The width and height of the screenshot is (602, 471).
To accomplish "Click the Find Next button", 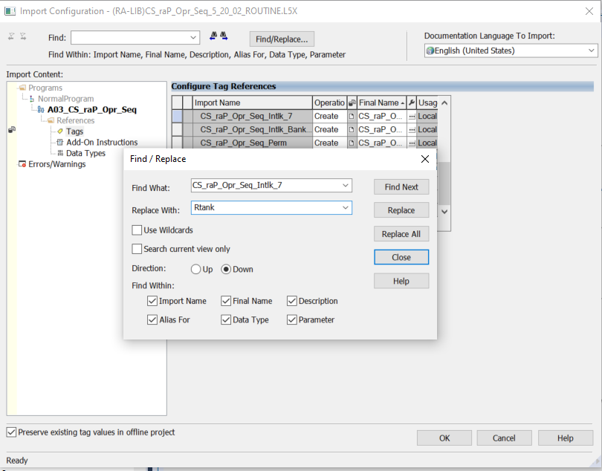I will coord(401,187).
